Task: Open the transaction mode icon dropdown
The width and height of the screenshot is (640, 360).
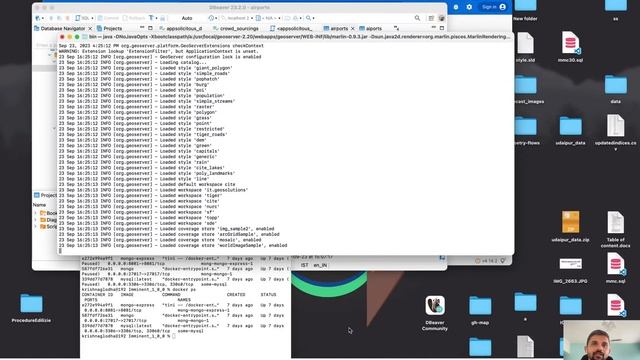Action: 153,18
